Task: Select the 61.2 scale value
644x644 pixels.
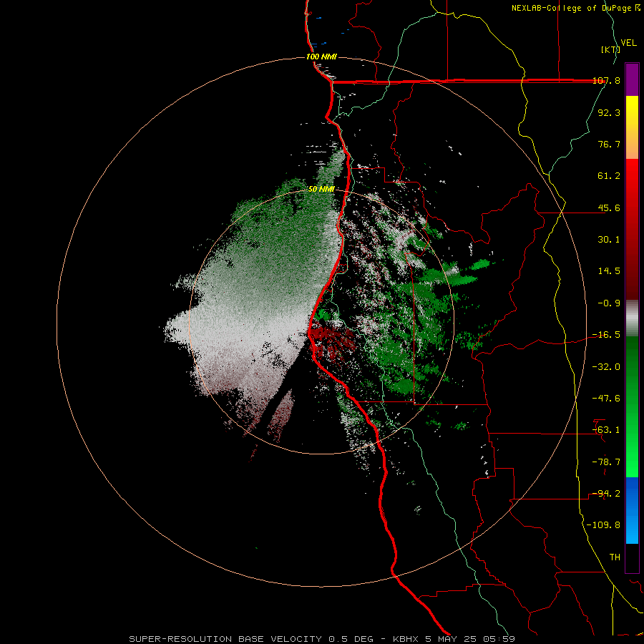Action: tap(609, 176)
